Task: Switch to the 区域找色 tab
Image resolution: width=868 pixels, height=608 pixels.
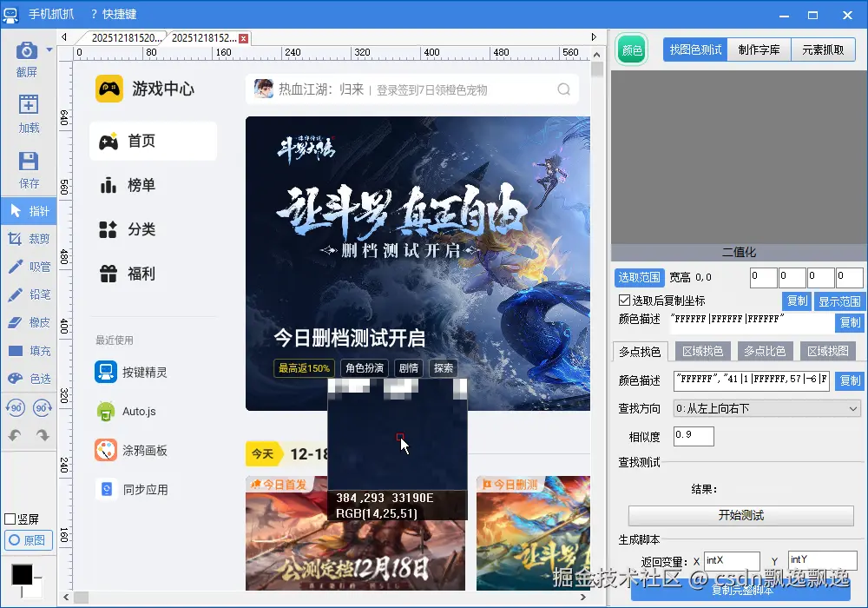Action: pos(702,351)
